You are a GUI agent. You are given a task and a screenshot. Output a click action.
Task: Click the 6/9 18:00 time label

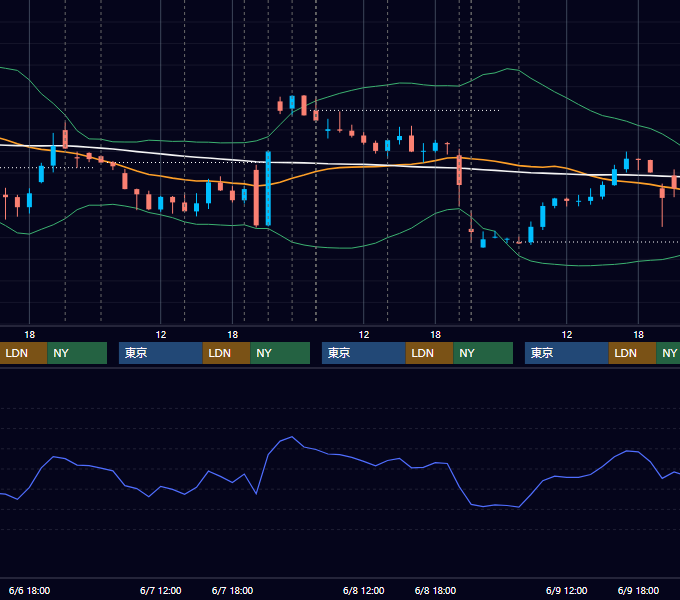pyautogui.click(x=638, y=590)
